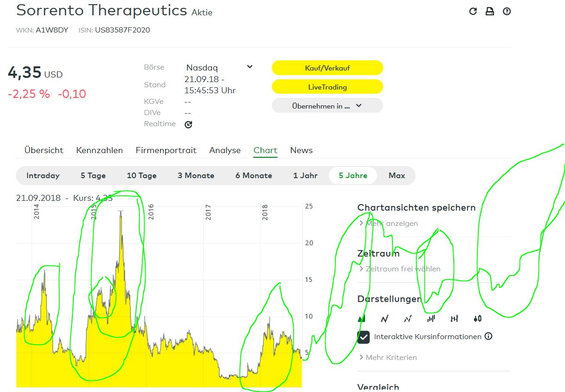The image size is (565, 392).
Task: Select the 1 Jahr chart period
Action: pos(306,175)
